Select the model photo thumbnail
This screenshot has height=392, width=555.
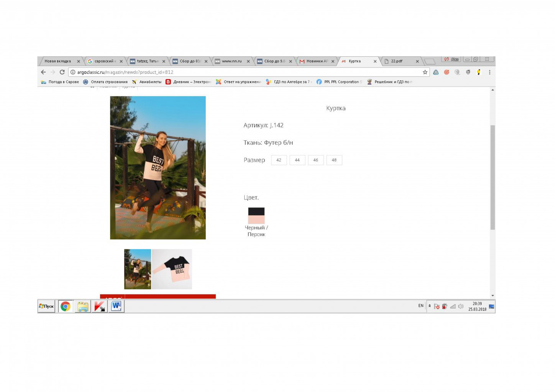coord(138,269)
